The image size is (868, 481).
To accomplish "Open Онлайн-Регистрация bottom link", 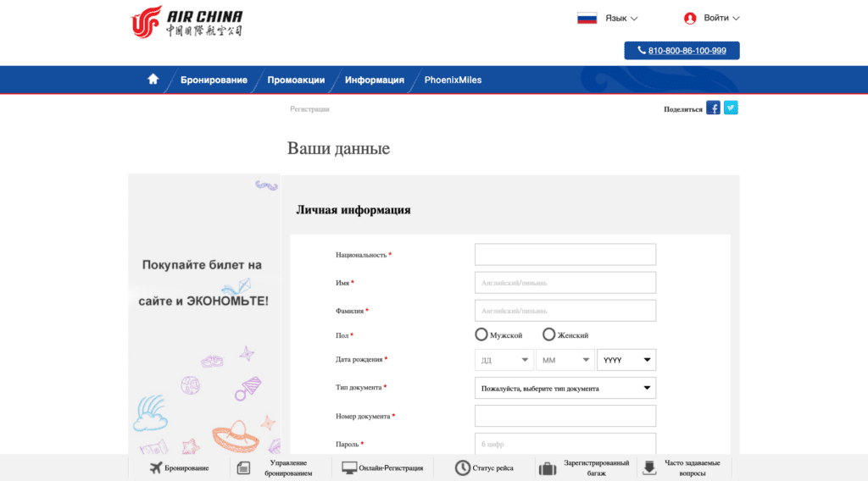I will [391, 467].
